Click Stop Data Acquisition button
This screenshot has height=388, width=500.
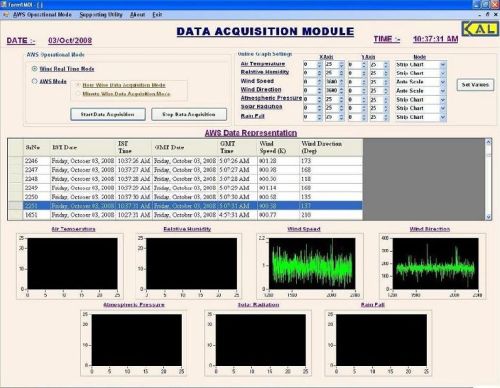point(189,114)
